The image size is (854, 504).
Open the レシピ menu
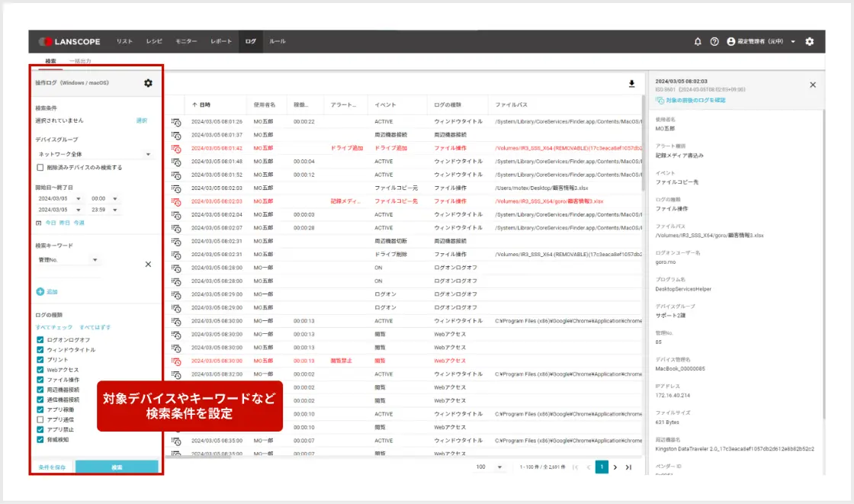coord(154,41)
